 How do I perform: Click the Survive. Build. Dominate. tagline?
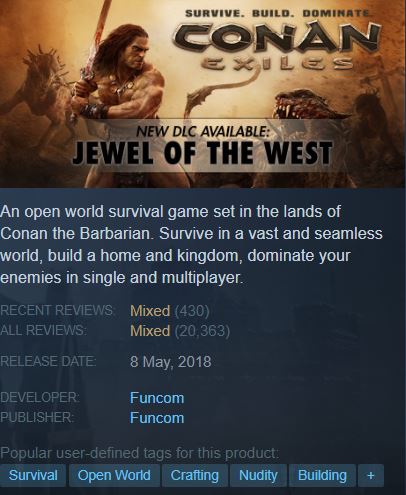(277, 13)
